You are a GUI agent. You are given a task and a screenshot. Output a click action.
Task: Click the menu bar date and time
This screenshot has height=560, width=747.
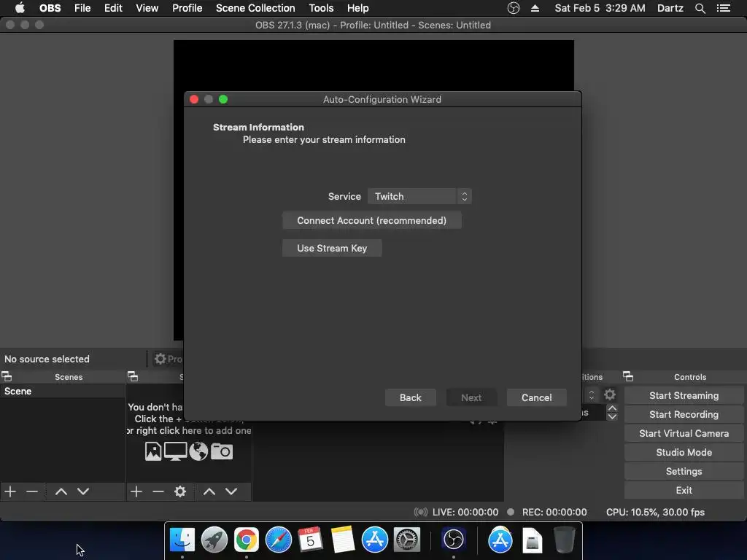click(x=600, y=8)
